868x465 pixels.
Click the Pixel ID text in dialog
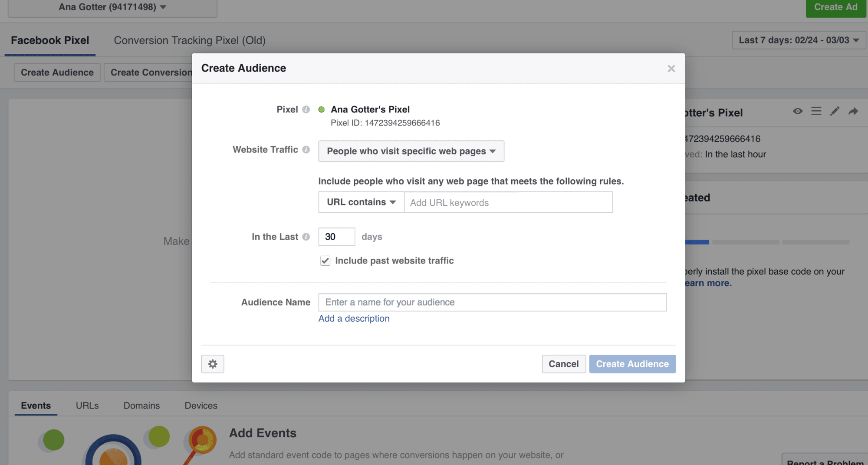click(x=385, y=123)
